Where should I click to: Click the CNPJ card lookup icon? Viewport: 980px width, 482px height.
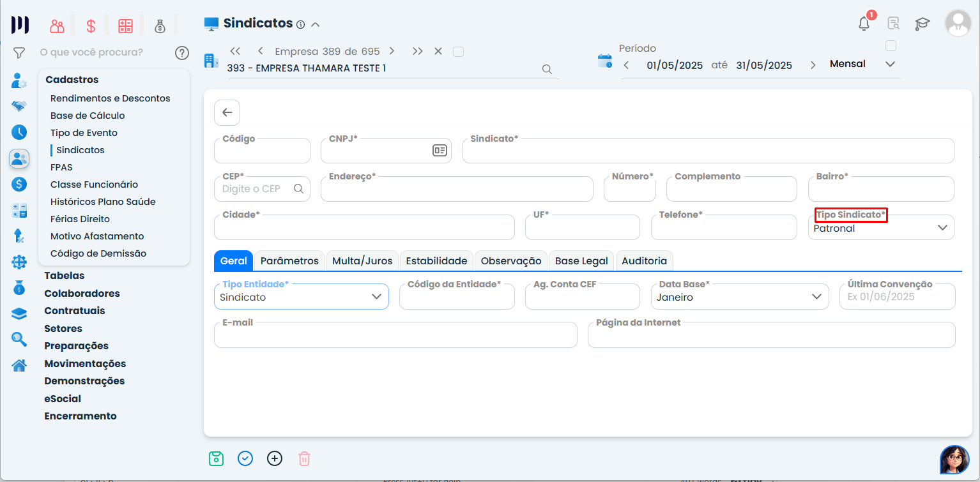[x=440, y=151]
